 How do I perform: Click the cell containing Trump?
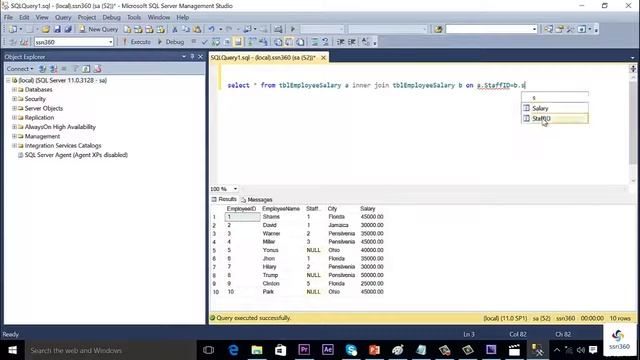coord(270,275)
